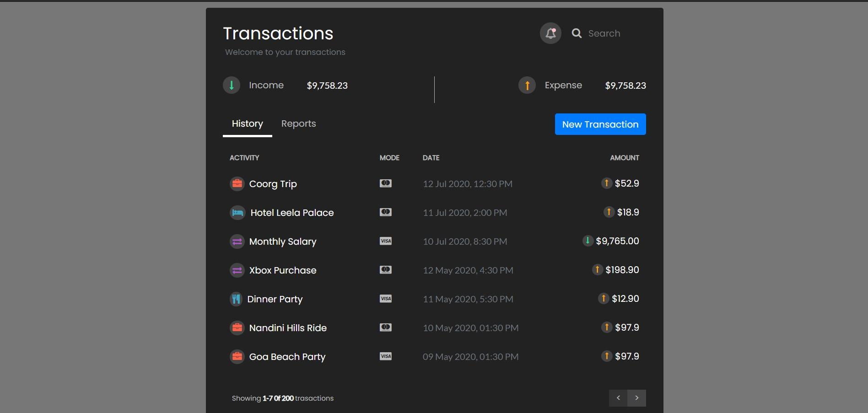Image resolution: width=868 pixels, height=413 pixels.
Task: Sort by the AMOUNT column header
Action: pyautogui.click(x=625, y=157)
